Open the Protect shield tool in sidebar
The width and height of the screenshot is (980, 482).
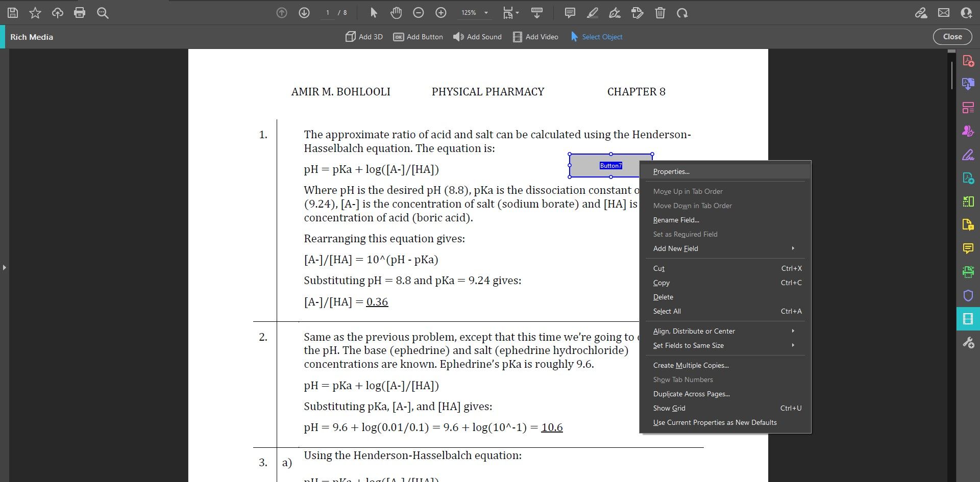968,295
